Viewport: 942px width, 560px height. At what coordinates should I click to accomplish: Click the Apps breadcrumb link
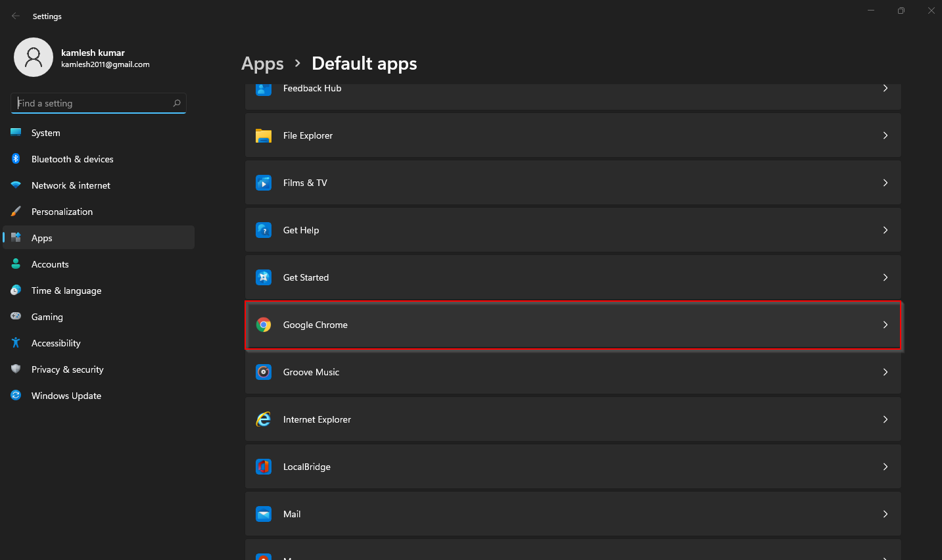262,64
